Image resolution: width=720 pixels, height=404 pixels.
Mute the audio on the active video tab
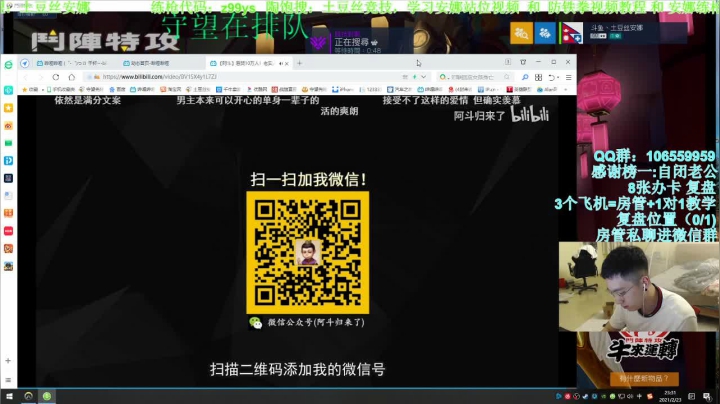coord(281,63)
